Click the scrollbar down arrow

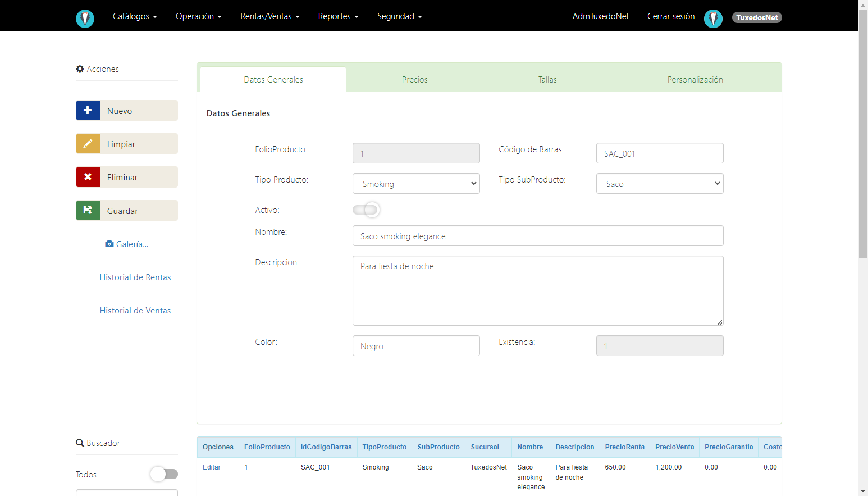click(863, 491)
